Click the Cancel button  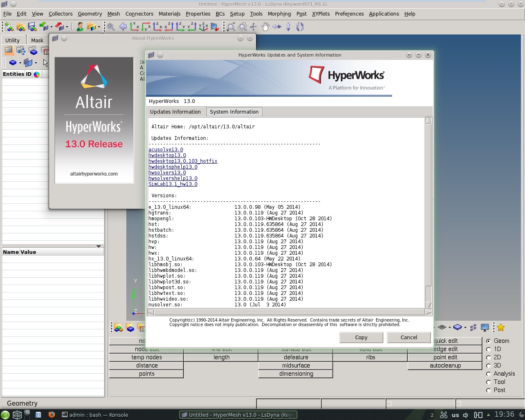click(x=409, y=337)
